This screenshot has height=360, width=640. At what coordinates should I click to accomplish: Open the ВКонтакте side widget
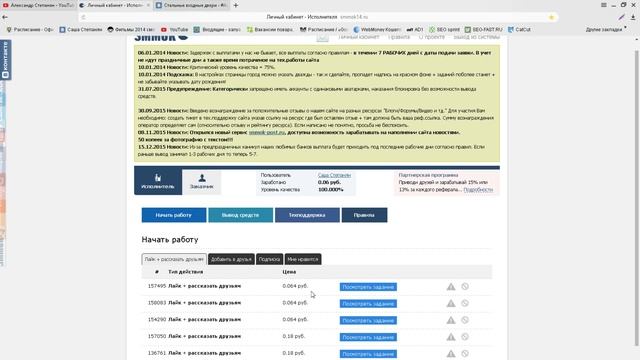(x=5, y=60)
